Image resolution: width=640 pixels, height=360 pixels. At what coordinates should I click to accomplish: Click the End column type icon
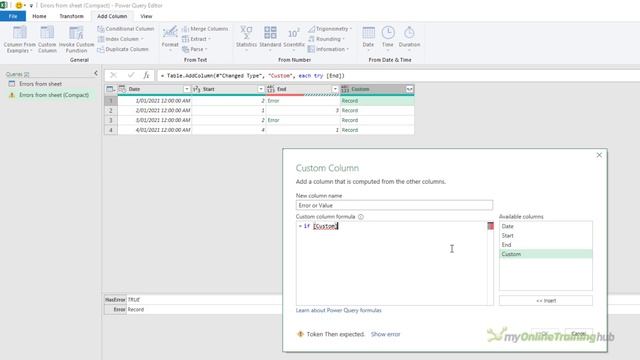[x=271, y=89]
